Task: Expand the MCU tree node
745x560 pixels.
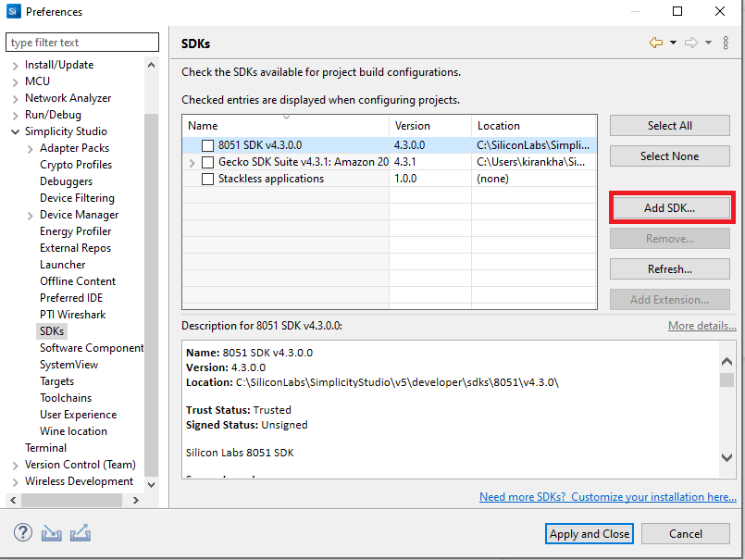Action: tap(15, 82)
